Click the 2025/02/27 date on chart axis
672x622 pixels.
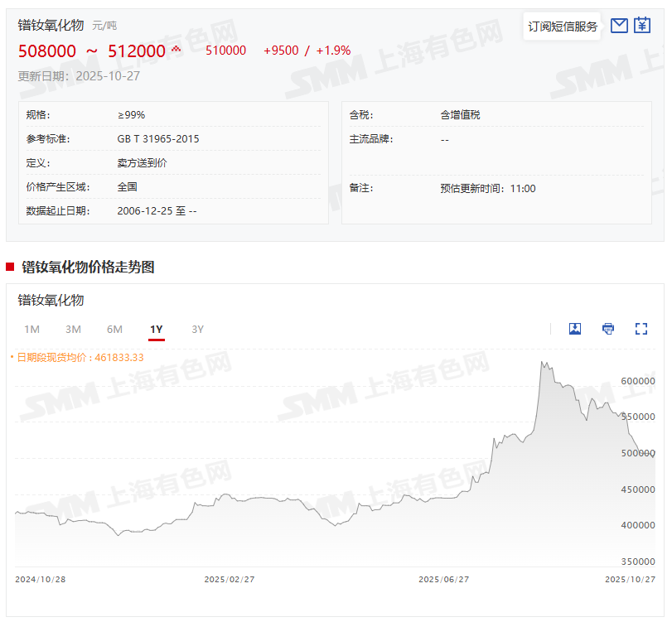[x=229, y=579]
